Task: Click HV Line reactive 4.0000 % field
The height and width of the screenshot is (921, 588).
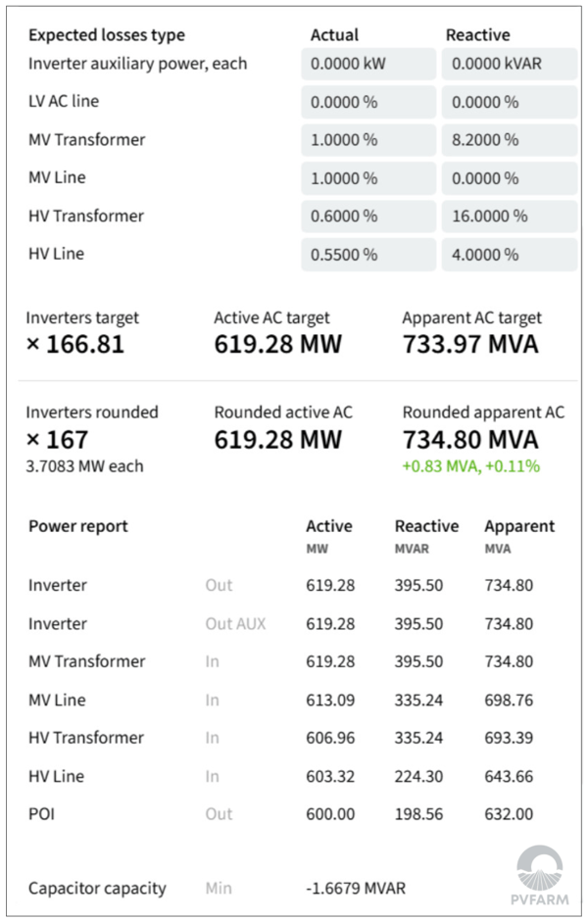Action: pos(510,255)
